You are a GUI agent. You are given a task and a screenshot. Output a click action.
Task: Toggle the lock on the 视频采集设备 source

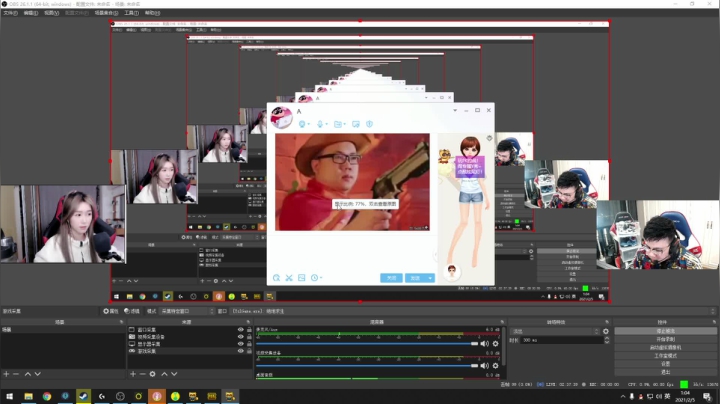249,337
